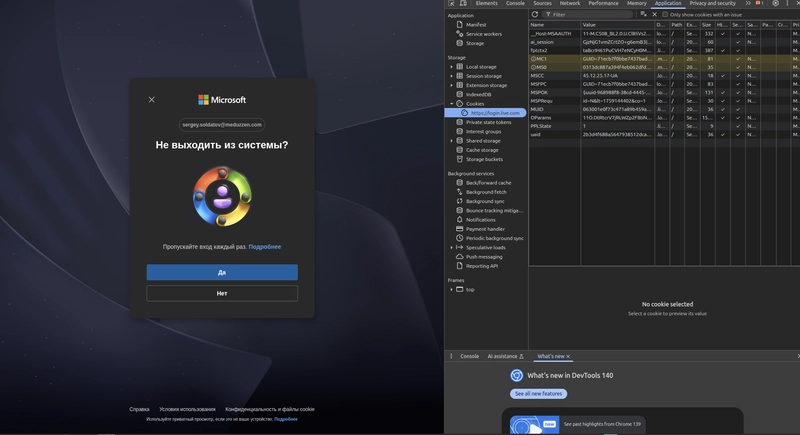Toggle the device toolbar icon

point(464,4)
